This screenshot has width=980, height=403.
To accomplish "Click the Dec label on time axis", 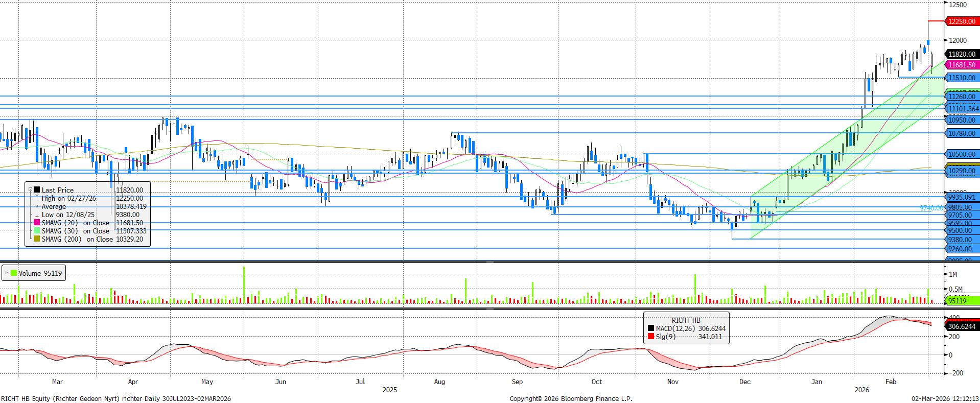I will coord(744,382).
